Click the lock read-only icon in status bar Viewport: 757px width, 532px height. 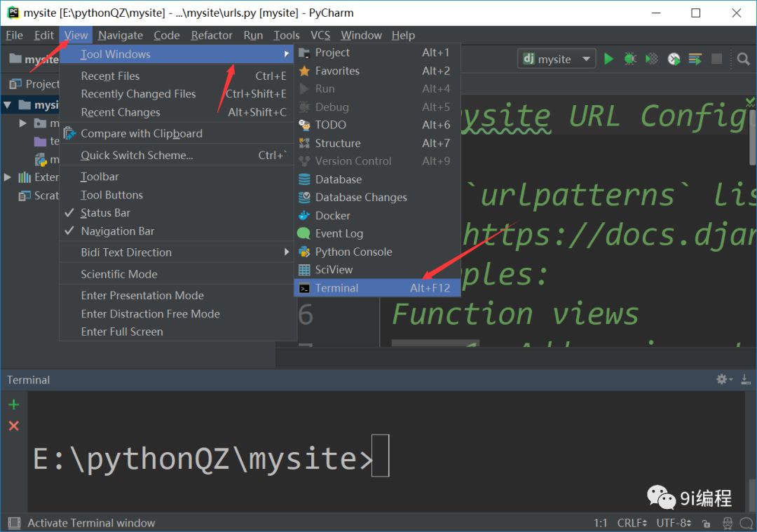coord(706,524)
